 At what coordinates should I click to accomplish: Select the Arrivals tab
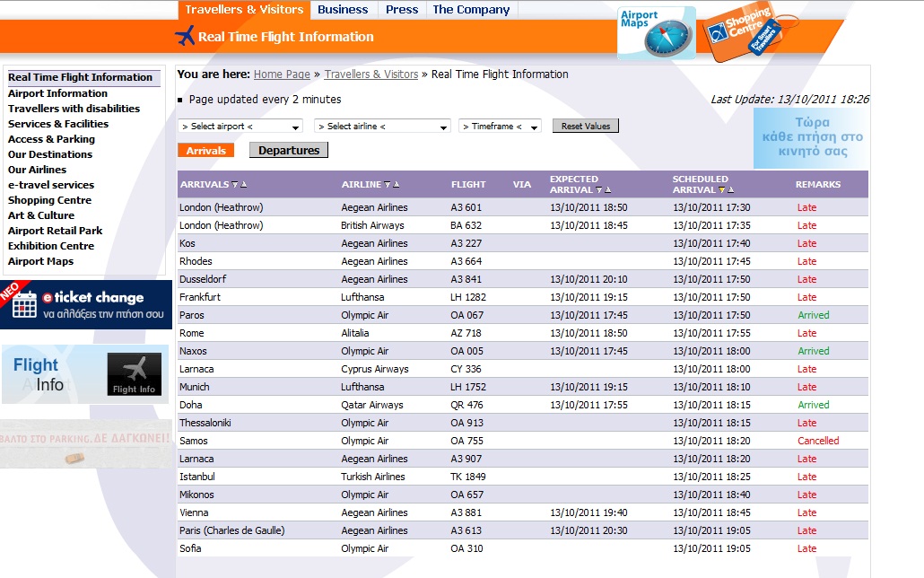(x=206, y=151)
